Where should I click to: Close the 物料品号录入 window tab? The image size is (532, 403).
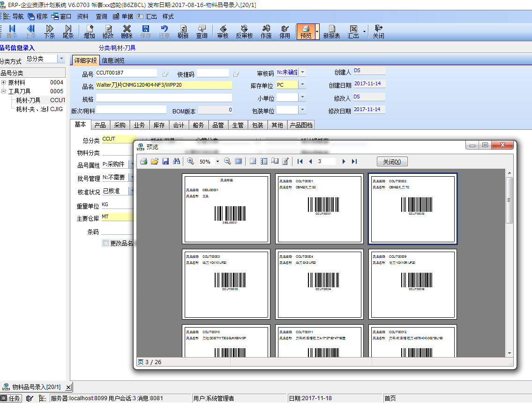[68, 387]
